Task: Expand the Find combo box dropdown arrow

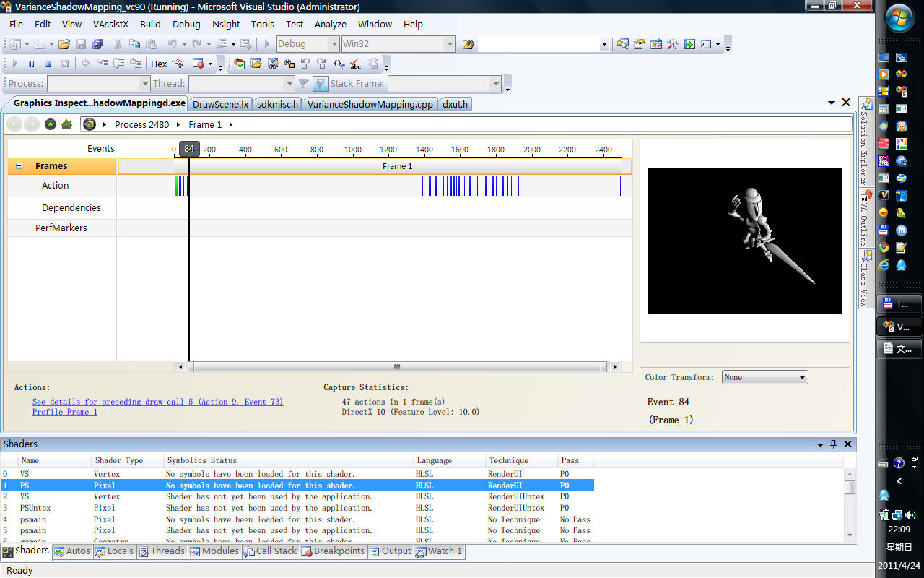Action: click(x=604, y=44)
